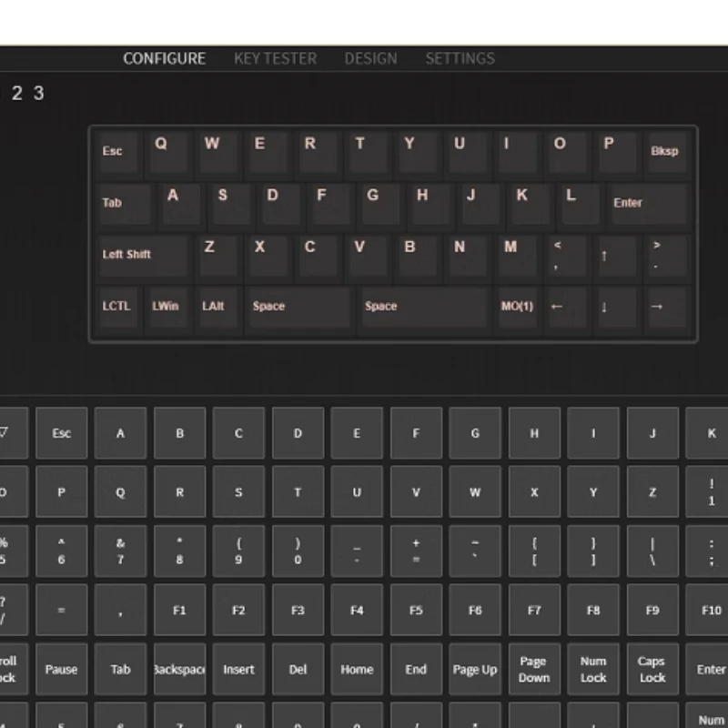Image resolution: width=728 pixels, height=728 pixels.
Task: Pick the Tab key in the keyboard layout
Action: coord(125,204)
